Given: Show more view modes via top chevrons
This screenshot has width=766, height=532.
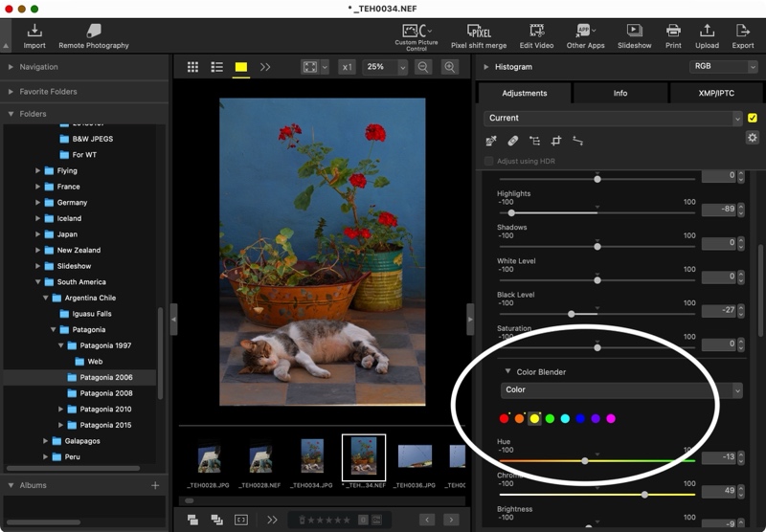Looking at the screenshot, I should [x=265, y=67].
